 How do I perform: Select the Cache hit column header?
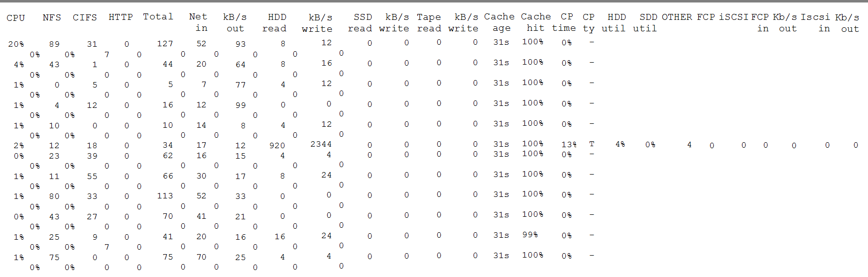[x=536, y=22]
